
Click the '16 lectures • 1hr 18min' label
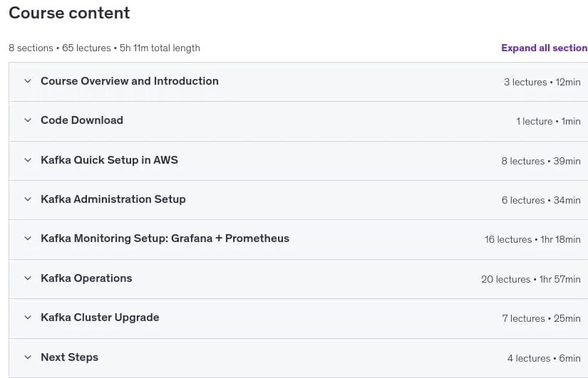pyautogui.click(x=532, y=239)
